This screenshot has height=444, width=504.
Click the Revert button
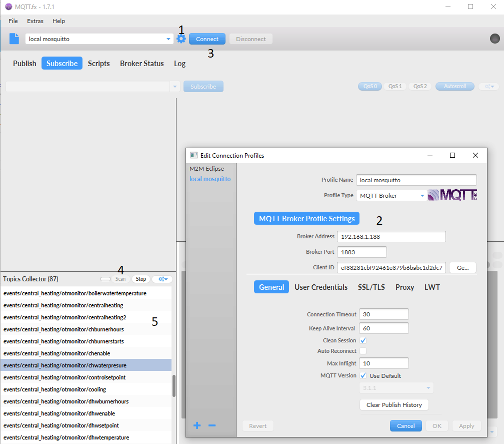coord(258,425)
